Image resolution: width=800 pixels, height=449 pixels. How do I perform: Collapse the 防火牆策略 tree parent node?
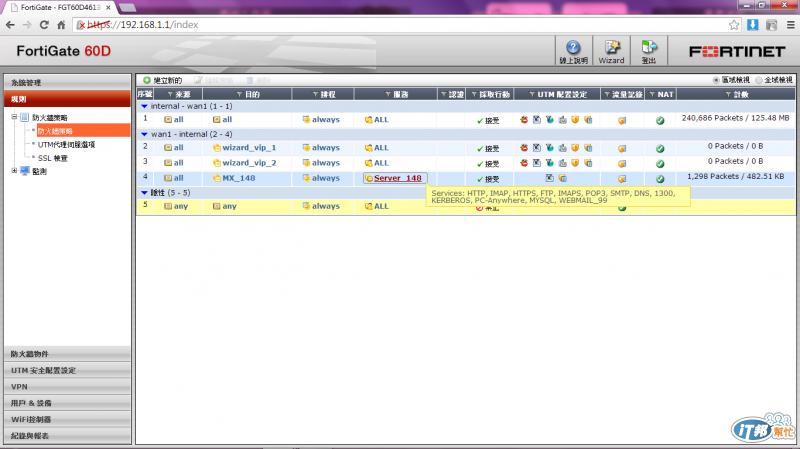coord(14,117)
